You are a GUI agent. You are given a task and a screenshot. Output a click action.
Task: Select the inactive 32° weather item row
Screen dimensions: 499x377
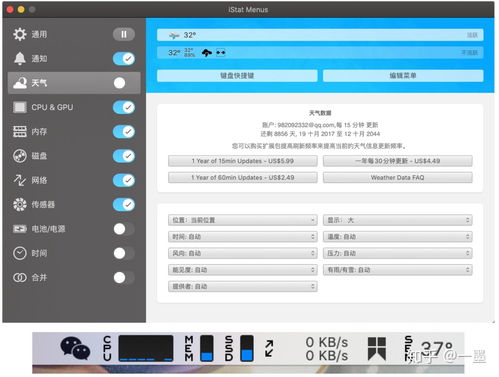320,53
